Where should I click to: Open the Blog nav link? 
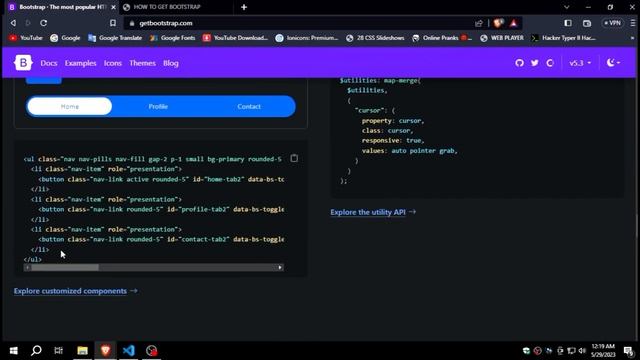[x=171, y=63]
